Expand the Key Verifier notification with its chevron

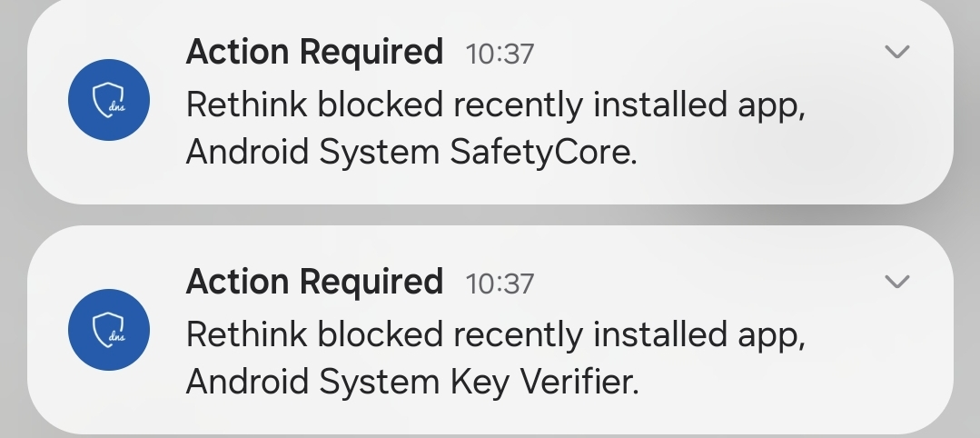[896, 283]
